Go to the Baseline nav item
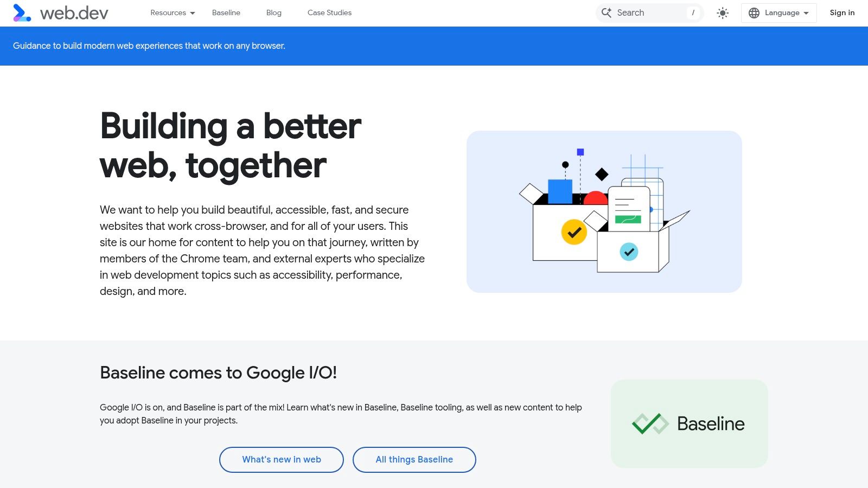868x488 pixels. (x=226, y=13)
